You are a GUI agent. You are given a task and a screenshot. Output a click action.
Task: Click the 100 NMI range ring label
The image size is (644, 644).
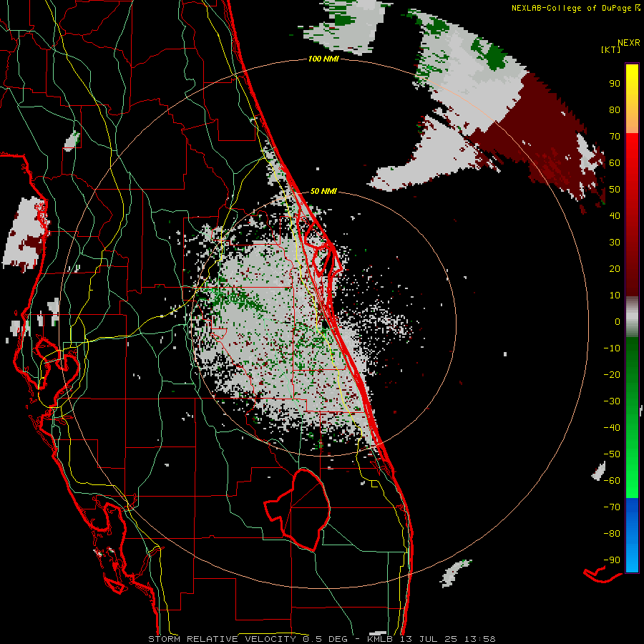(323, 59)
